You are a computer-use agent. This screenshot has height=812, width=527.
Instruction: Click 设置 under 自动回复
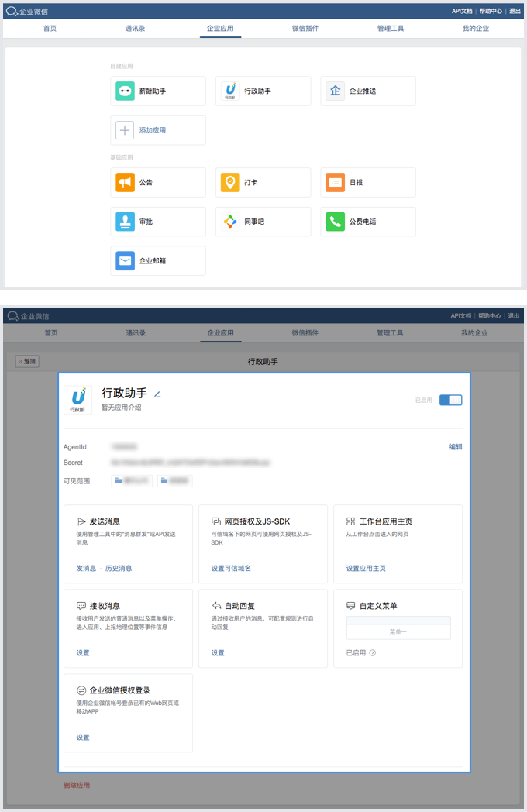[218, 653]
